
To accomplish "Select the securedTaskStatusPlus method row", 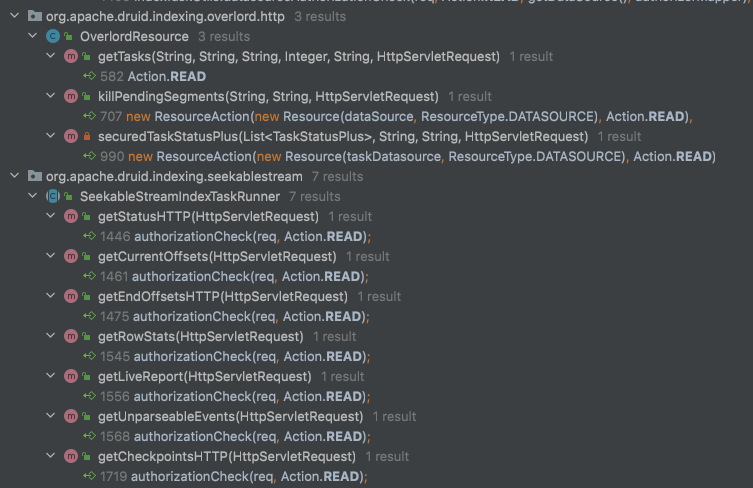I will [x=376, y=136].
